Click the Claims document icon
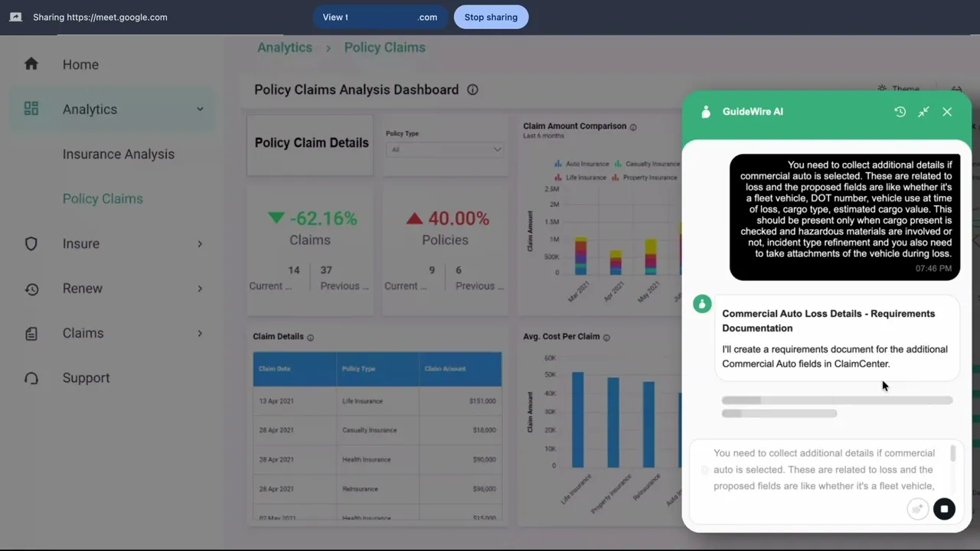Screen dimensions: 980x551 click(x=31, y=333)
